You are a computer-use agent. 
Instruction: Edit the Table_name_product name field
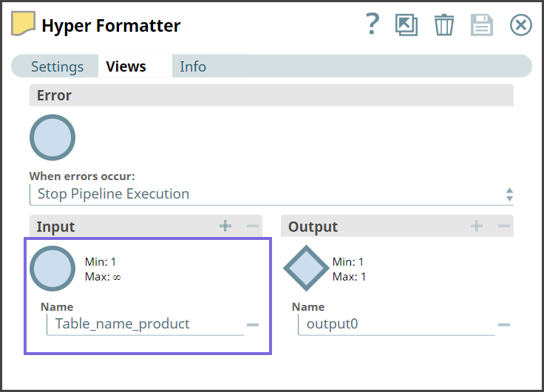point(146,324)
